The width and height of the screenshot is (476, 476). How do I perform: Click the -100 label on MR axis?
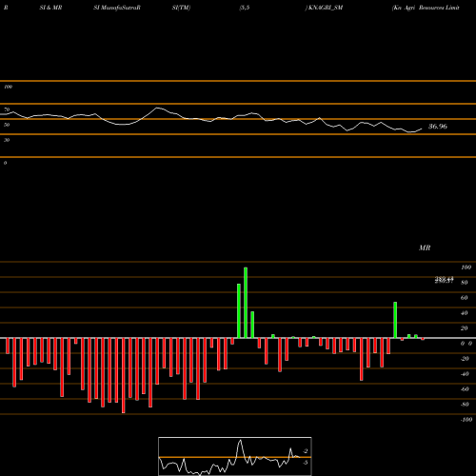pos(466,420)
